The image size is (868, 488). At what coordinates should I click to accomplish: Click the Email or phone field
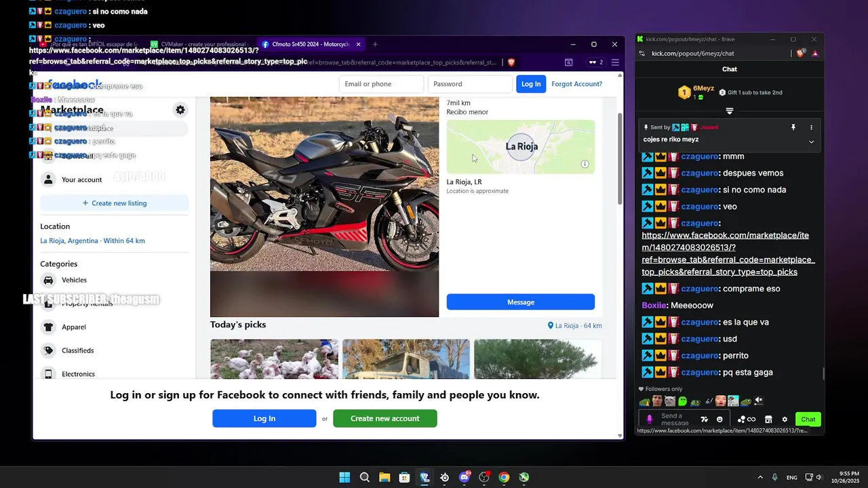(x=381, y=84)
